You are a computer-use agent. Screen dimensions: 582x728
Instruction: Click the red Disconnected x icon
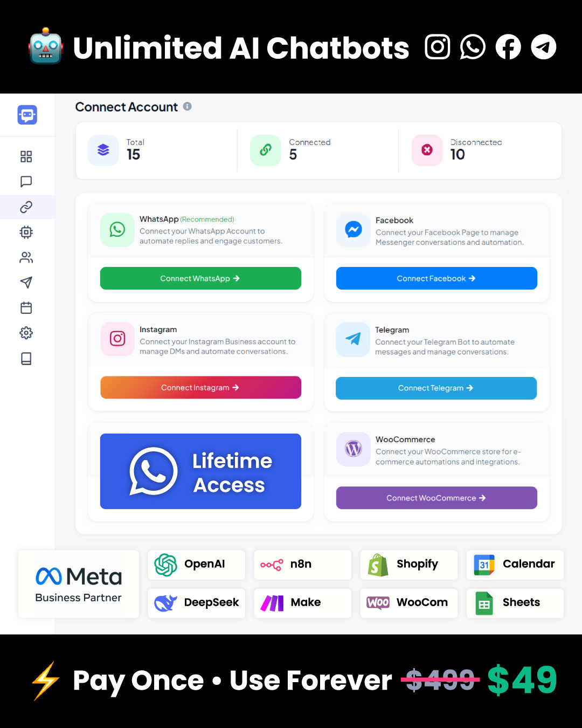pyautogui.click(x=427, y=150)
